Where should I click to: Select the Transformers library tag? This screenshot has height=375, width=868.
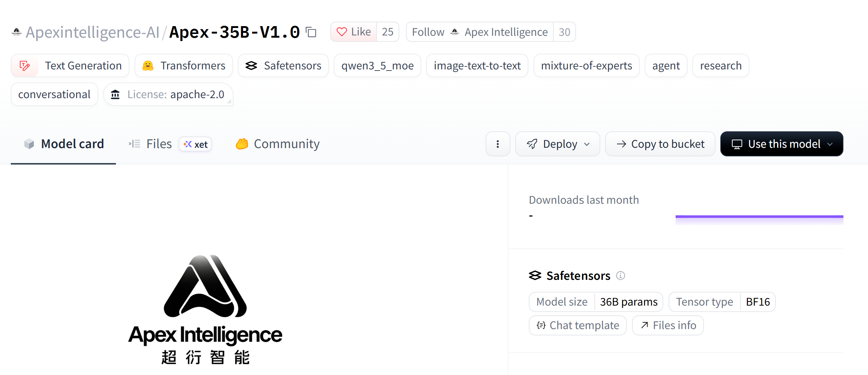(184, 66)
